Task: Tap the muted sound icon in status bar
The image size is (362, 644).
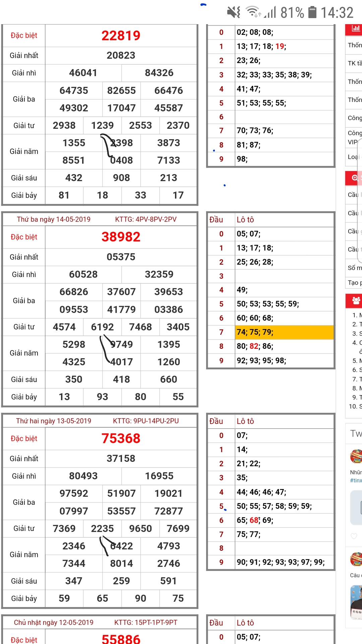Action: click(234, 12)
